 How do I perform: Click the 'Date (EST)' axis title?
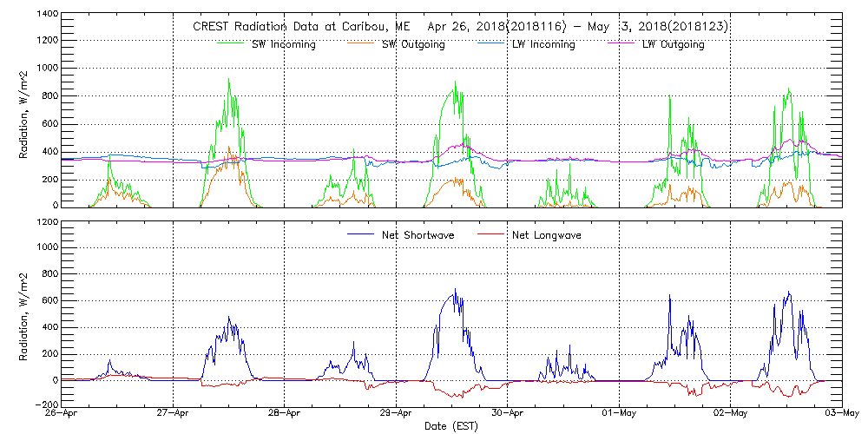[451, 427]
